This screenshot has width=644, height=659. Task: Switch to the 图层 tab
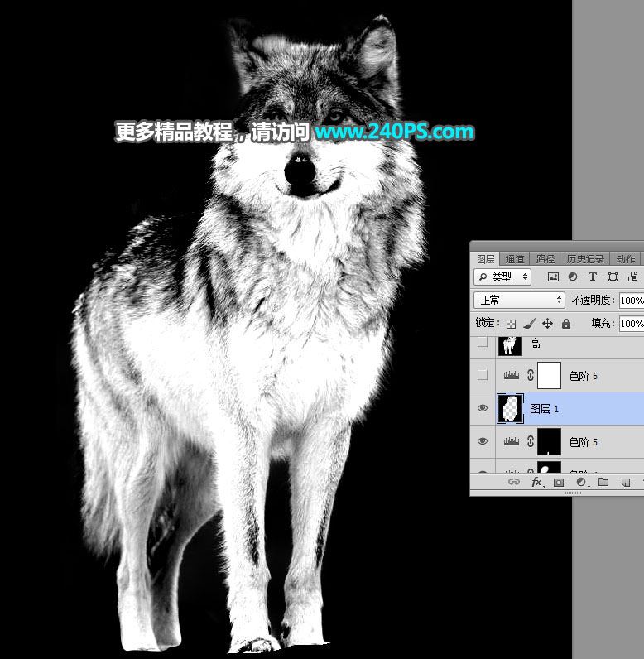[485, 259]
